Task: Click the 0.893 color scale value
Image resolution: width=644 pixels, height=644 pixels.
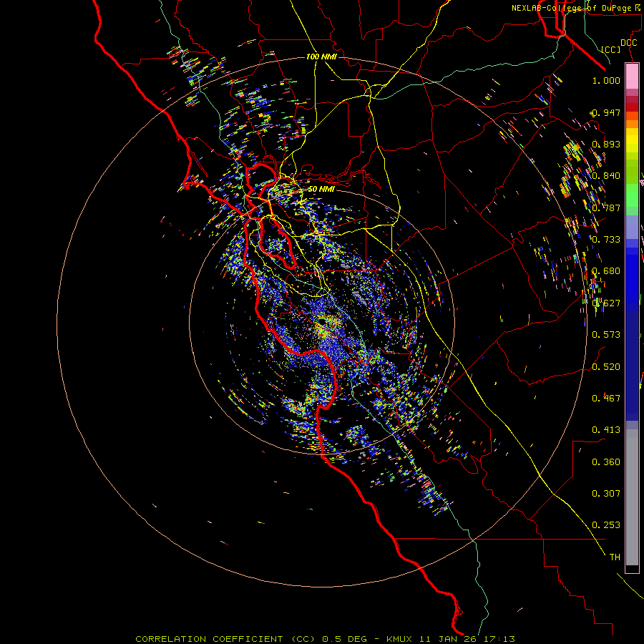Action: (606, 144)
